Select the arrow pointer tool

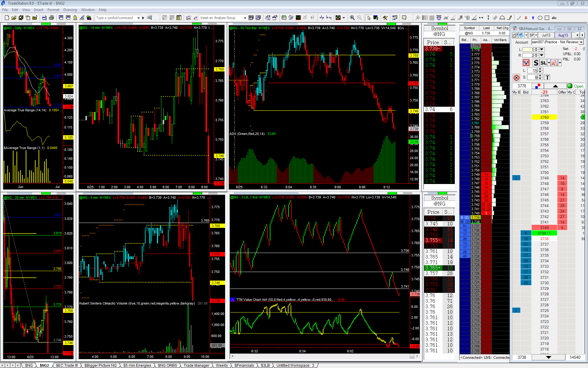coord(369,18)
